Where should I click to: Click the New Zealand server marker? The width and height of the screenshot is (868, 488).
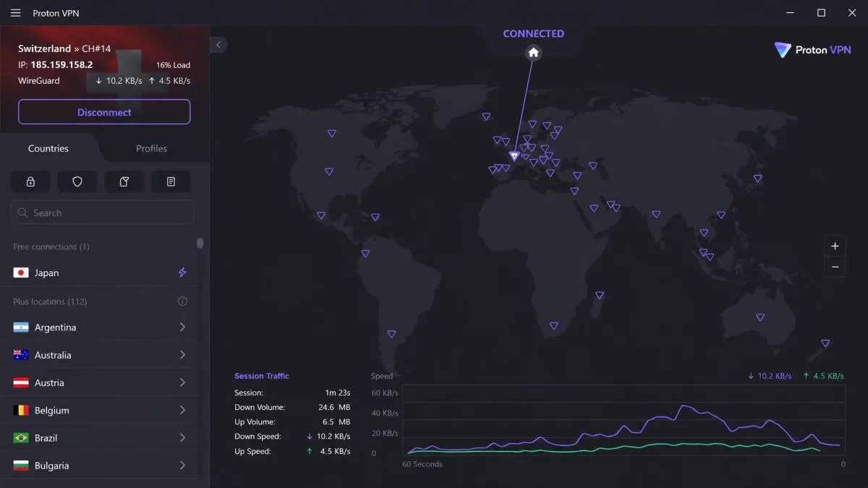(x=825, y=343)
